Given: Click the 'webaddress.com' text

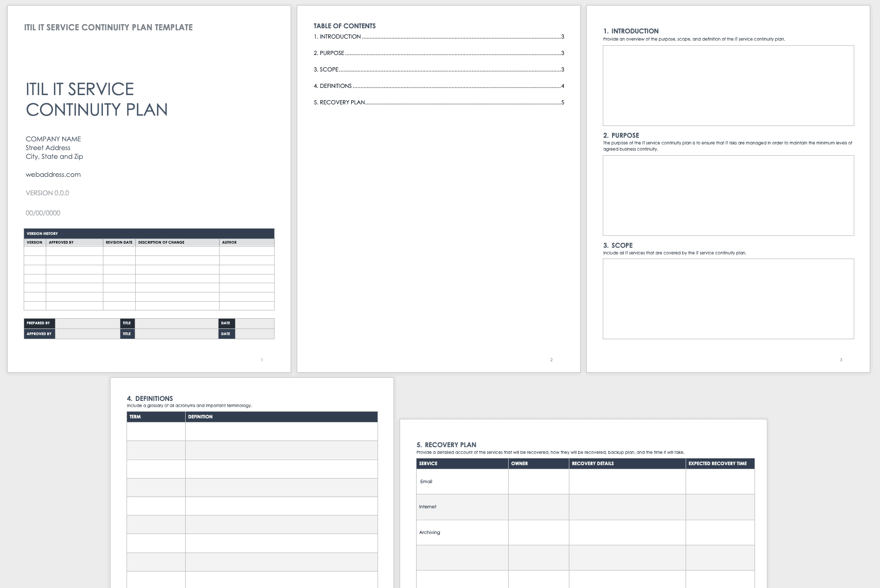Looking at the screenshot, I should click(x=53, y=174).
